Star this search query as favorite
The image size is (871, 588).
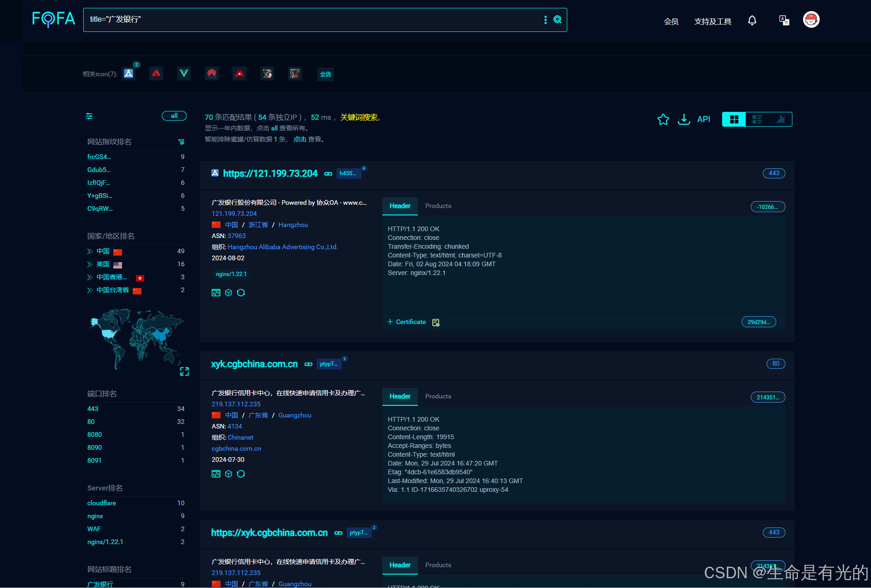663,119
